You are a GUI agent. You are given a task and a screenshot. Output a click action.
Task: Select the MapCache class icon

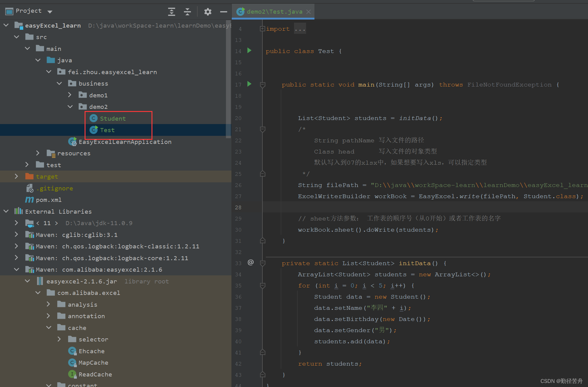(x=72, y=363)
